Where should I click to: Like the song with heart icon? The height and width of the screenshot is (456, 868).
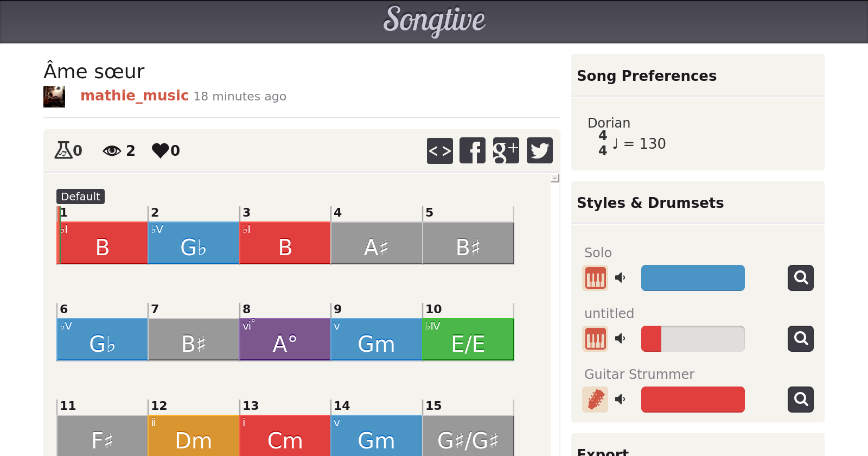click(161, 150)
